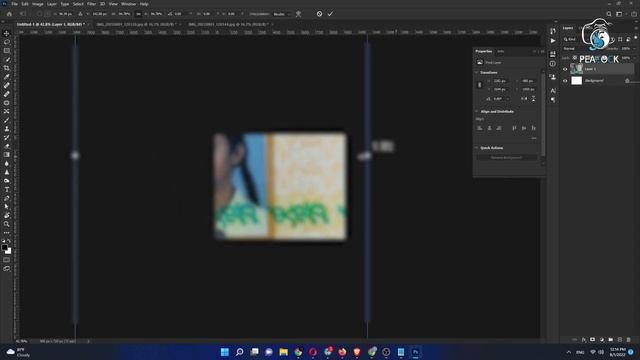
Task: Open the Normal blend mode dropdown
Action: pyautogui.click(x=576, y=49)
